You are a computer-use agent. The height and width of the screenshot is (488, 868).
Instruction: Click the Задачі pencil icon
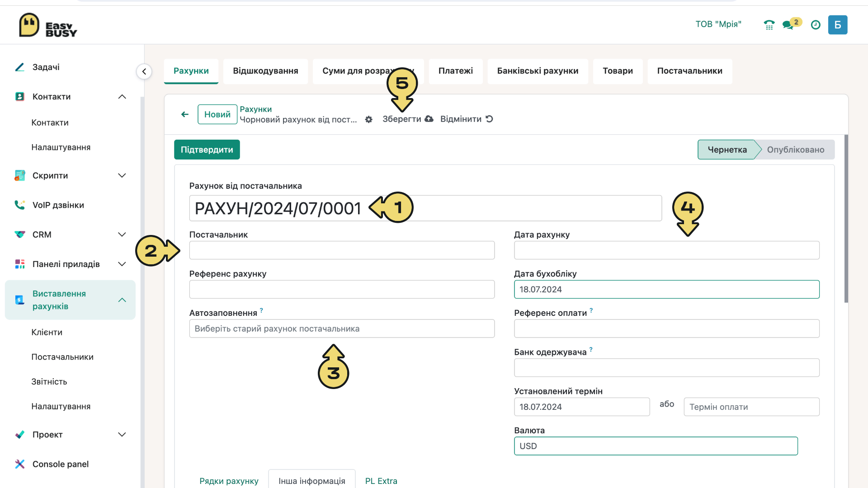click(x=20, y=67)
